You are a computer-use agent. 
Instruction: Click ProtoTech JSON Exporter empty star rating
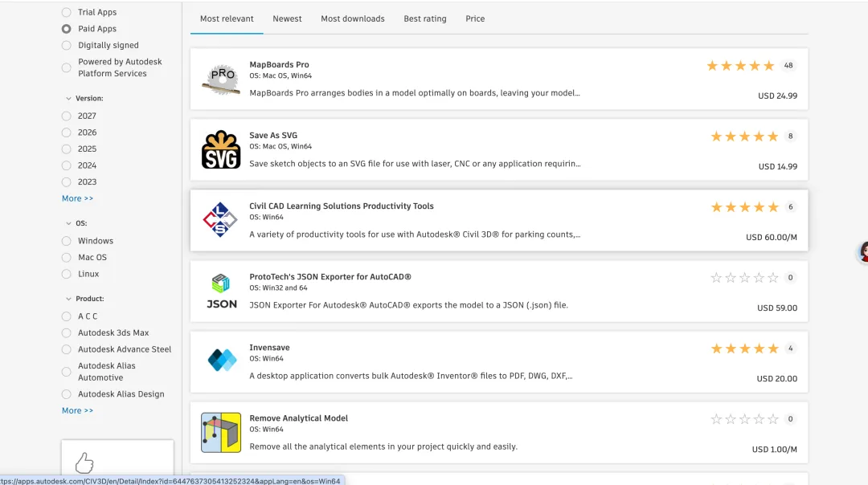click(744, 278)
